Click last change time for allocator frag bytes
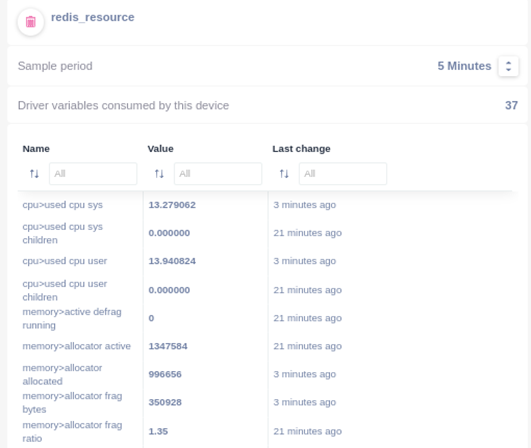531x448 pixels. (305, 402)
